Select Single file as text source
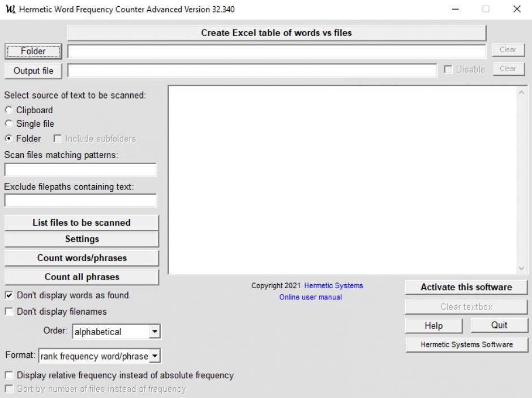 [x=9, y=123]
